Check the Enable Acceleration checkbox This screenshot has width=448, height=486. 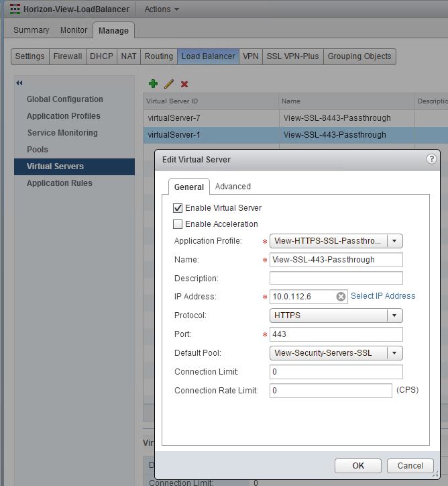pyautogui.click(x=178, y=224)
